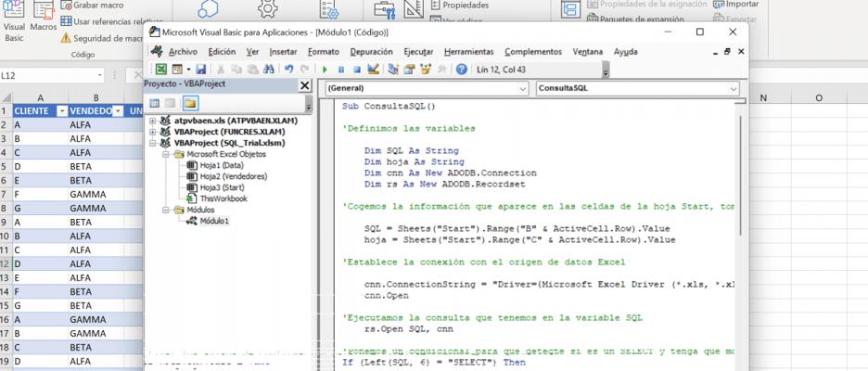The height and width of the screenshot is (371, 868).
Task: Pause execution with the Break icon
Action: tap(341, 70)
